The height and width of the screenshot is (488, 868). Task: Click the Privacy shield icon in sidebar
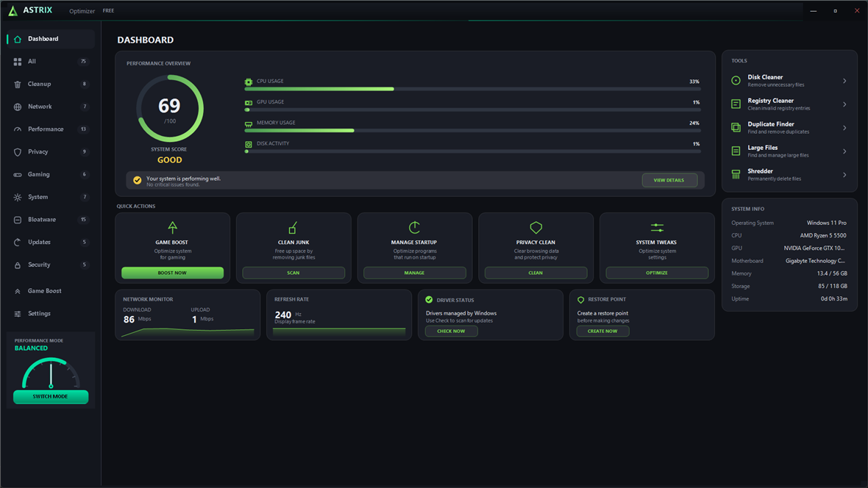coord(18,152)
